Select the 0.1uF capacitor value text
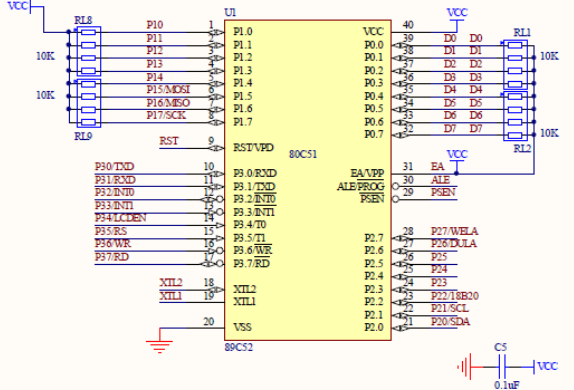This screenshot has height=390, width=574. coord(506,385)
